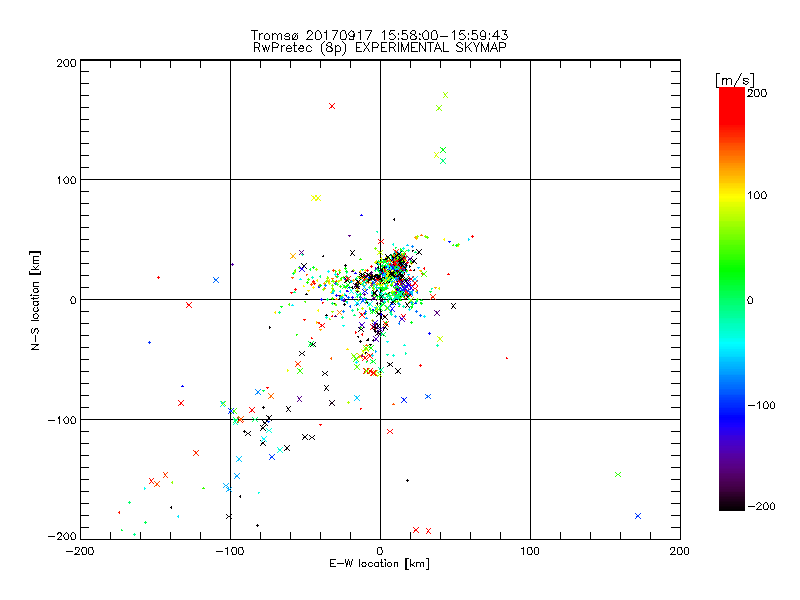Click the N-S axis tick label '200'

click(x=66, y=63)
